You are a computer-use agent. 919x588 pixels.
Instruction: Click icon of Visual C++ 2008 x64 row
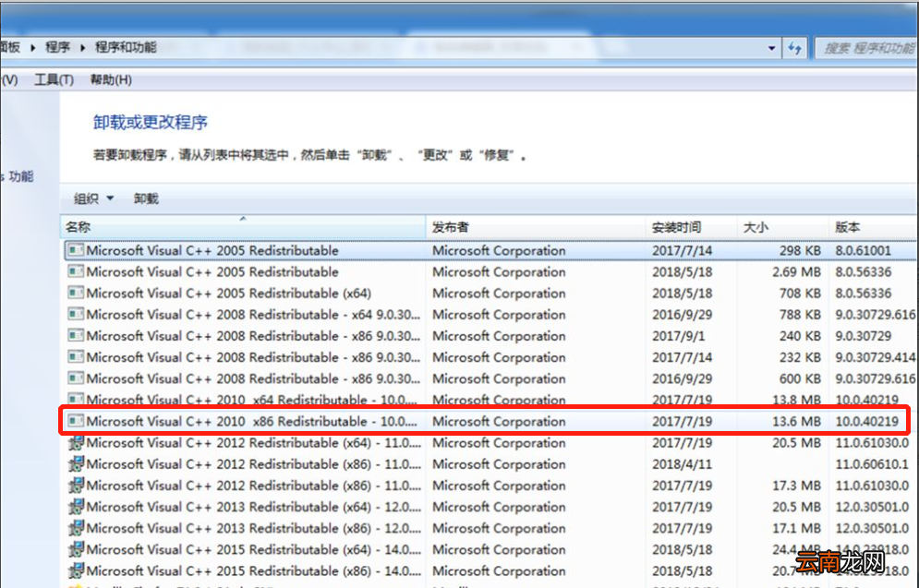[x=76, y=315]
